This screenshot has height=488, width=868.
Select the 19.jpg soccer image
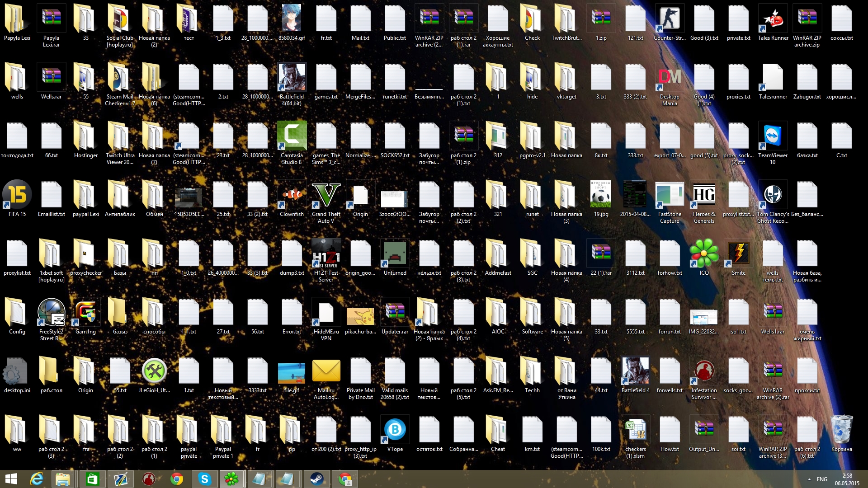601,195
